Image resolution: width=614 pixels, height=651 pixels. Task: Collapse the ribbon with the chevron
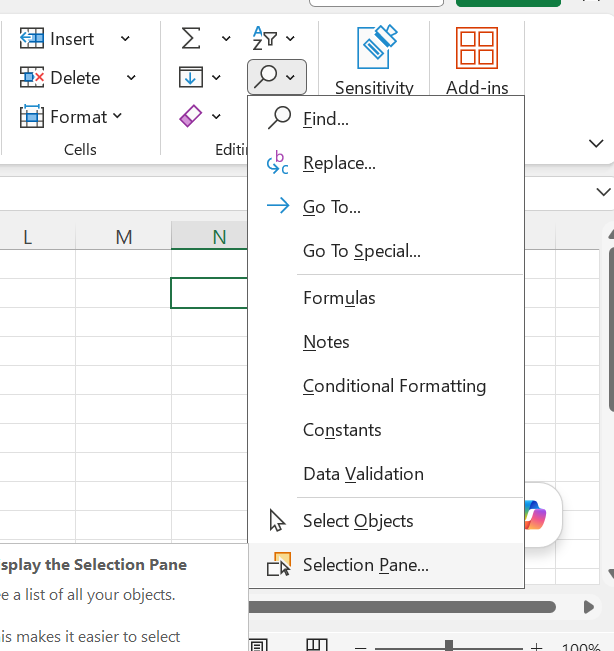pos(596,144)
